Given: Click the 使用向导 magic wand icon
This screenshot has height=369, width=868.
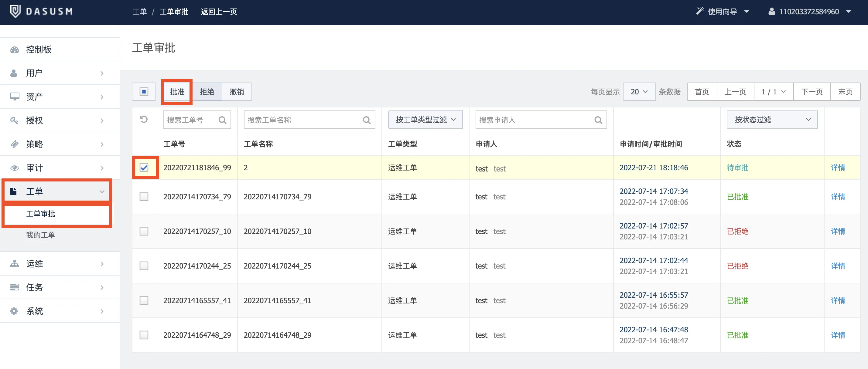Looking at the screenshot, I should pos(699,12).
